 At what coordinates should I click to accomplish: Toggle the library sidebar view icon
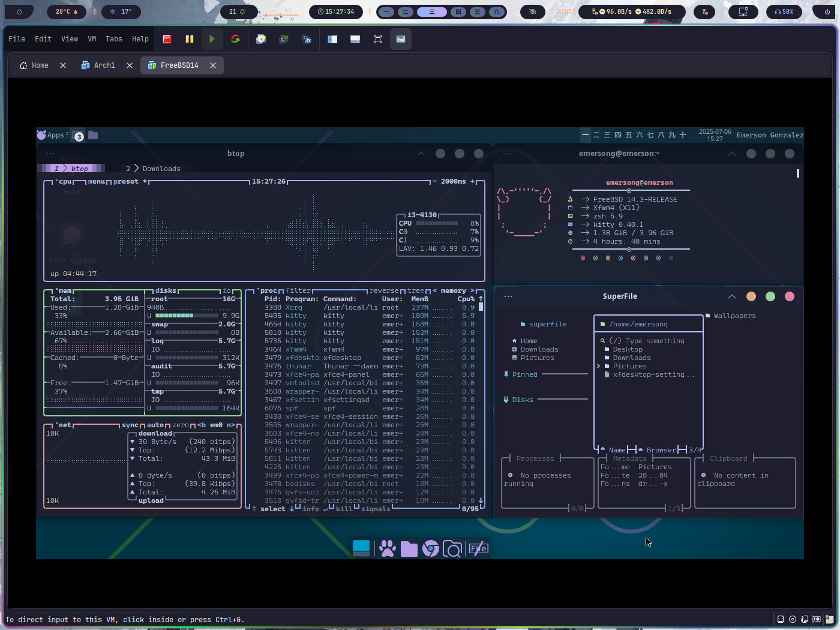click(x=332, y=39)
